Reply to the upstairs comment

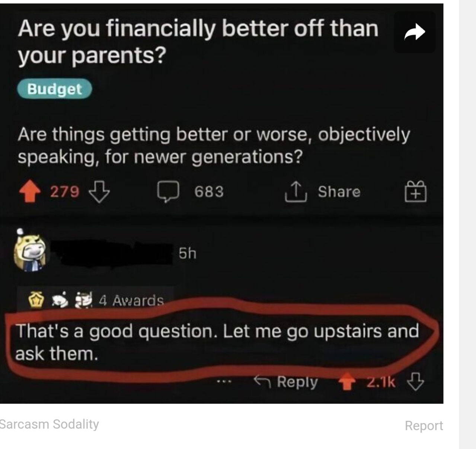[286, 382]
